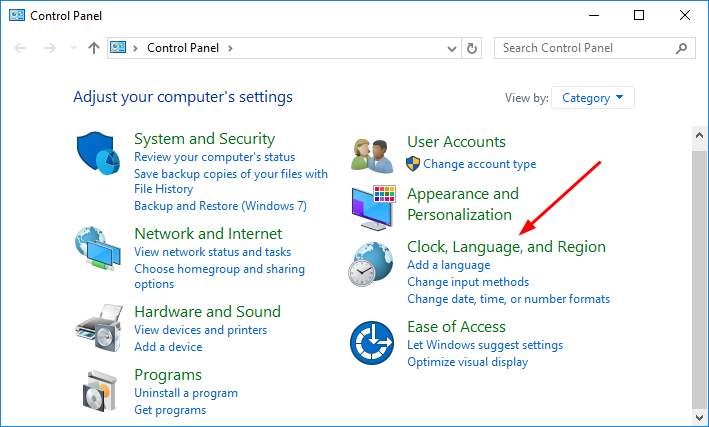The image size is (709, 427).
Task: Click the shield icon beside Change account type
Action: tap(413, 164)
